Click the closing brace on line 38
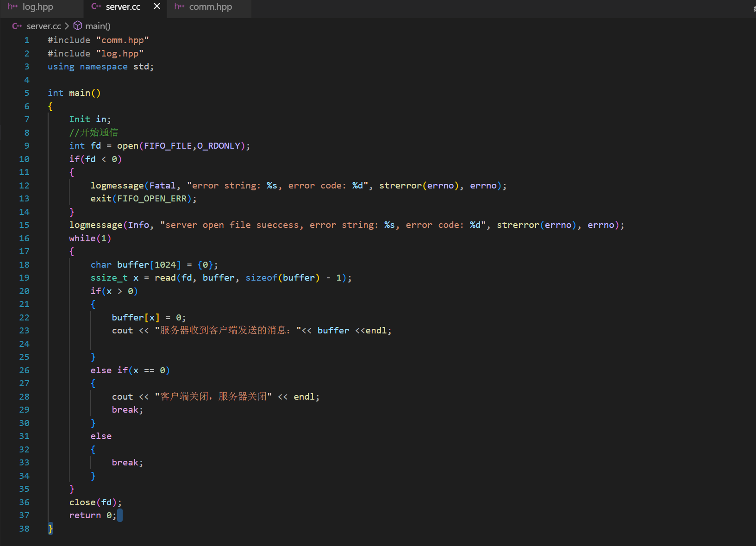The height and width of the screenshot is (546, 756). pos(50,529)
